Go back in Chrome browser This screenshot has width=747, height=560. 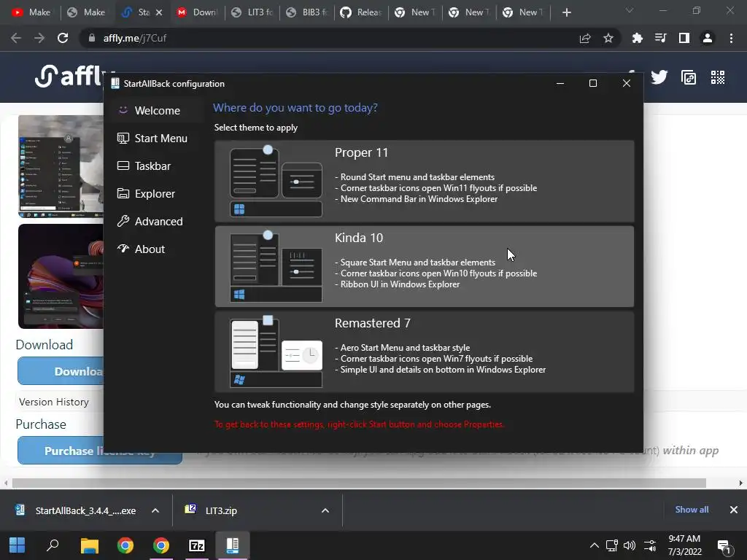point(16,38)
